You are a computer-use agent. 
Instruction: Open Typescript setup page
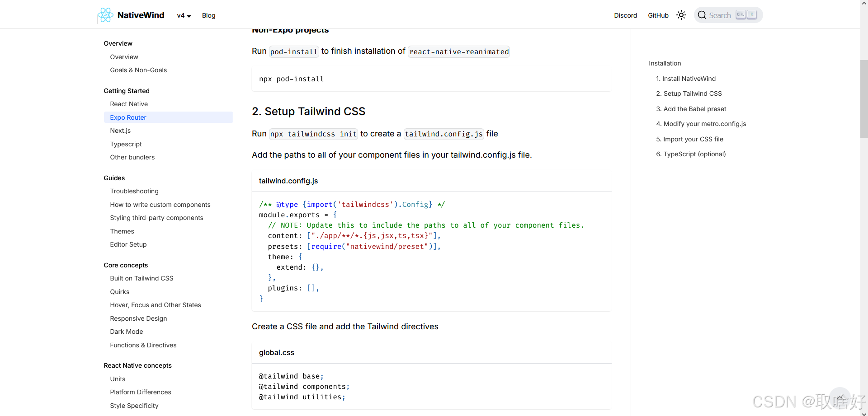point(126,144)
